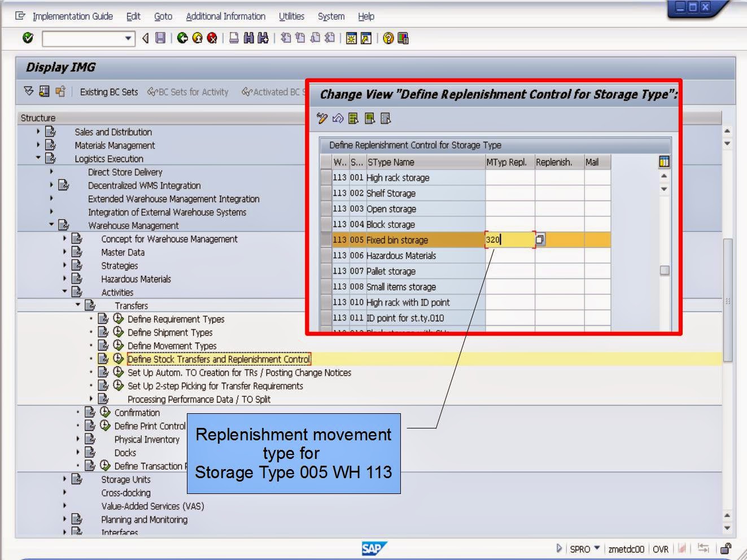
Task: Select the MTyp Repl. input field for Fixed bin storage
Action: click(x=508, y=239)
